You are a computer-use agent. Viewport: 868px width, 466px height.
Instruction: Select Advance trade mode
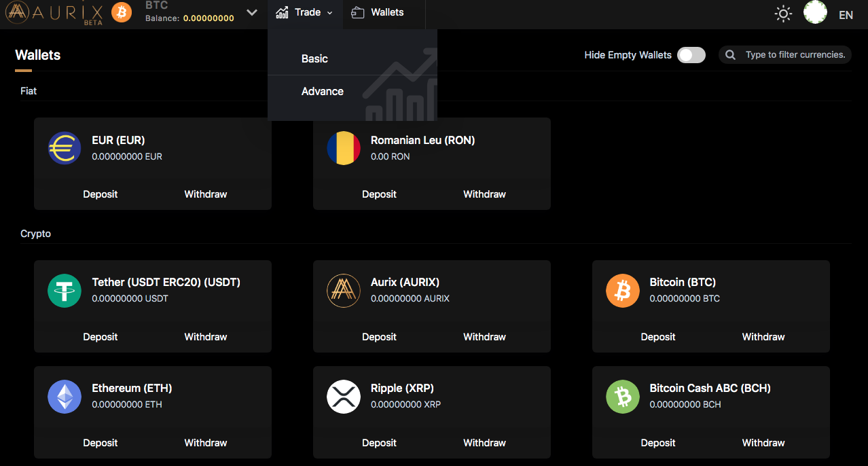pyautogui.click(x=323, y=92)
